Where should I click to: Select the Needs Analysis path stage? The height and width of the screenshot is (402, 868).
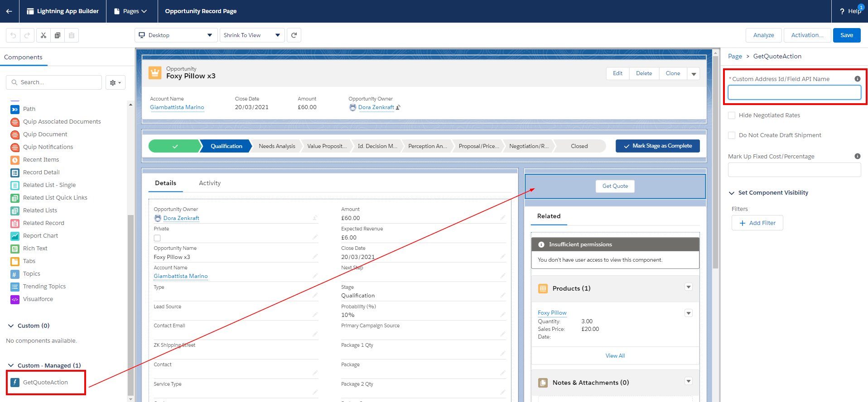point(277,146)
